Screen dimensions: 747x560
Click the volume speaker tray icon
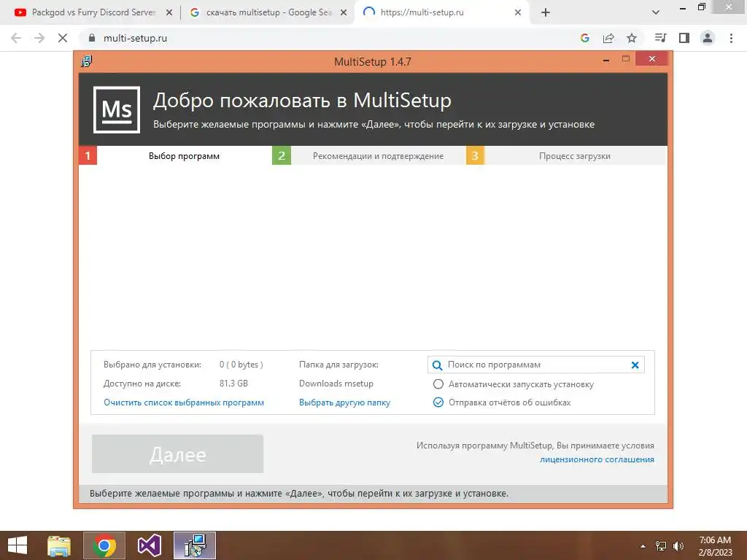coord(678,546)
